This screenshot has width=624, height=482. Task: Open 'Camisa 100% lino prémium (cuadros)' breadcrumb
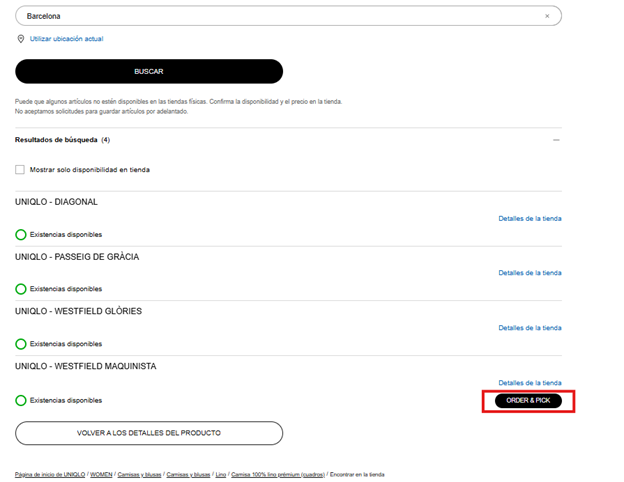point(278,474)
